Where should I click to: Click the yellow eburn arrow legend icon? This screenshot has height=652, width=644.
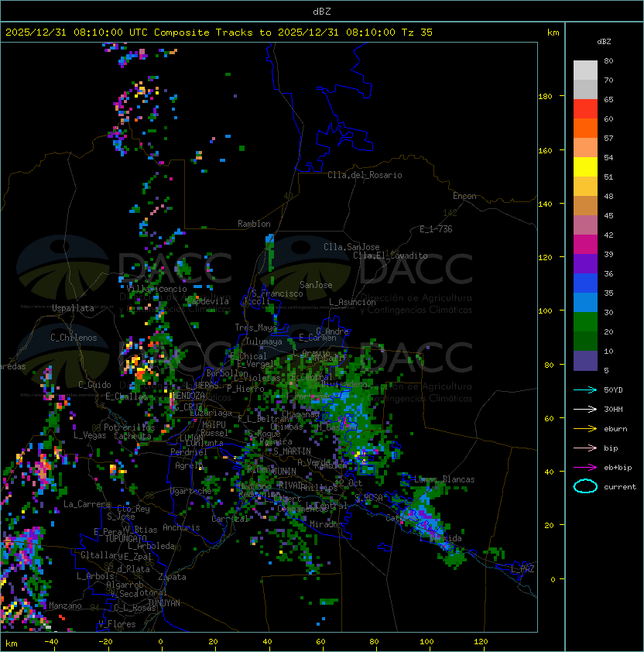point(585,429)
